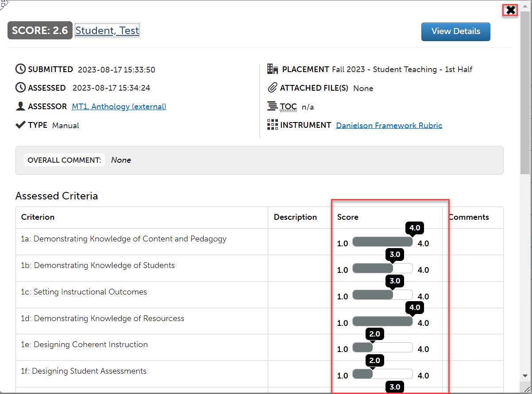This screenshot has width=532, height=394.
Task: Click the OVERALL COMMENT label
Action: pyautogui.click(x=64, y=160)
